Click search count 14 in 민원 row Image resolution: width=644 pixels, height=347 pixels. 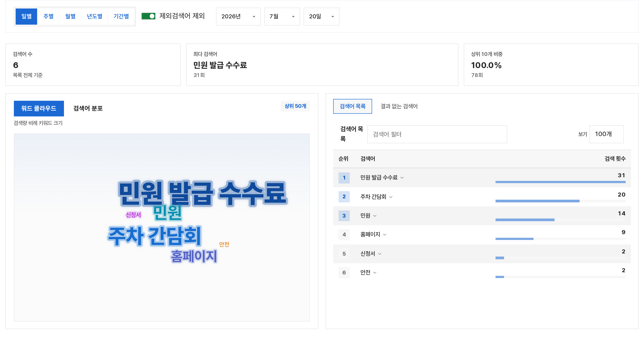tap(621, 213)
